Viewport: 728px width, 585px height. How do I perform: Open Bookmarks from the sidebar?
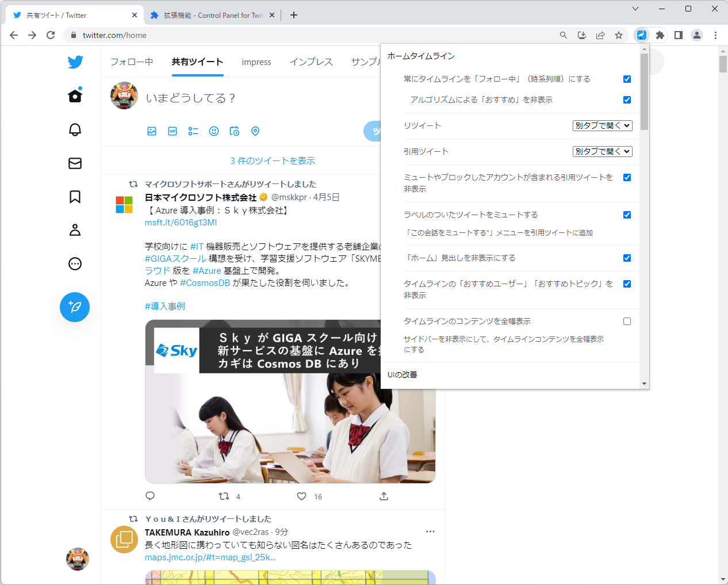[75, 197]
